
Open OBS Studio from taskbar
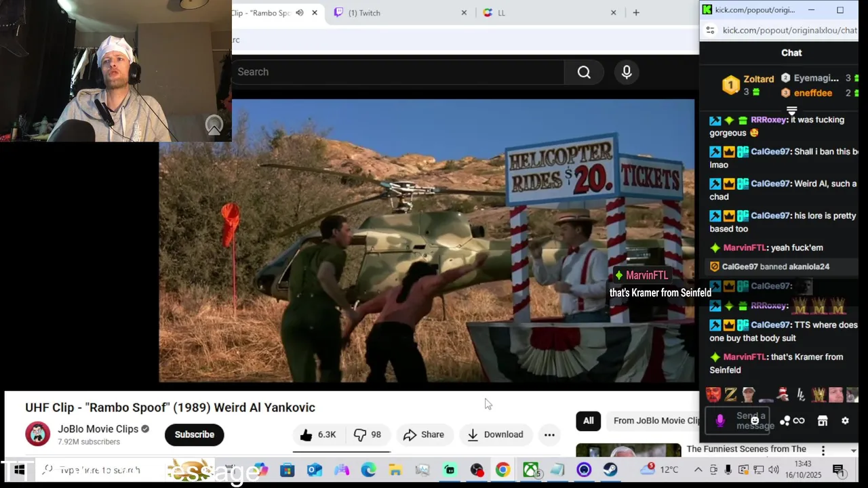(x=477, y=470)
